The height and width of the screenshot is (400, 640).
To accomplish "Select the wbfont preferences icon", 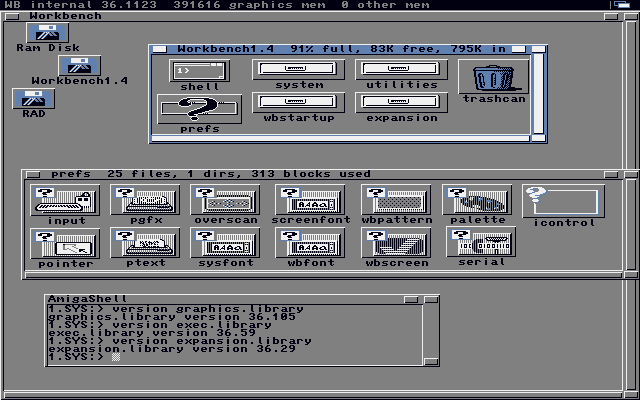I will pyautogui.click(x=310, y=243).
